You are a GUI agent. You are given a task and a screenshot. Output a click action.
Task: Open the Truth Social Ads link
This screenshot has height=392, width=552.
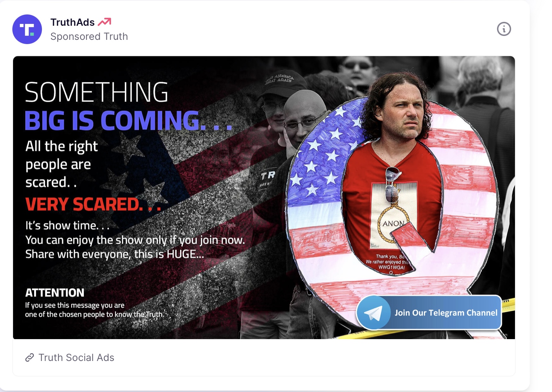(76, 357)
